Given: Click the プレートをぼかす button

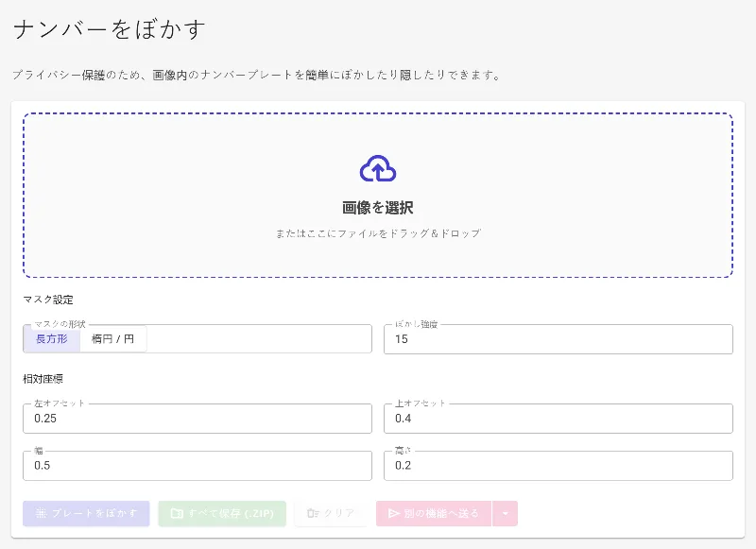Looking at the screenshot, I should tap(86, 513).
